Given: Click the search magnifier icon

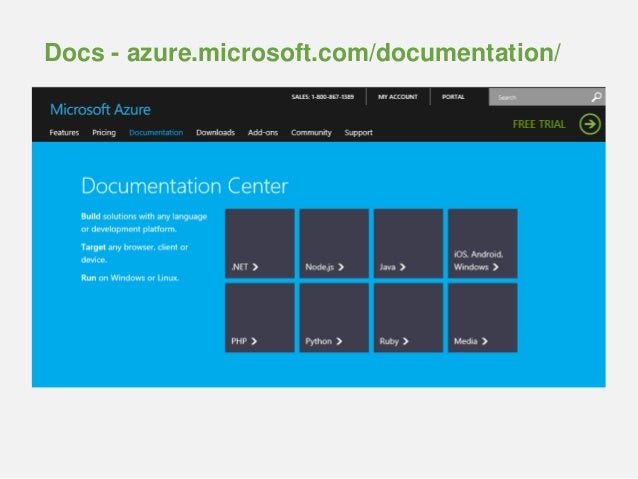Looking at the screenshot, I should [596, 97].
